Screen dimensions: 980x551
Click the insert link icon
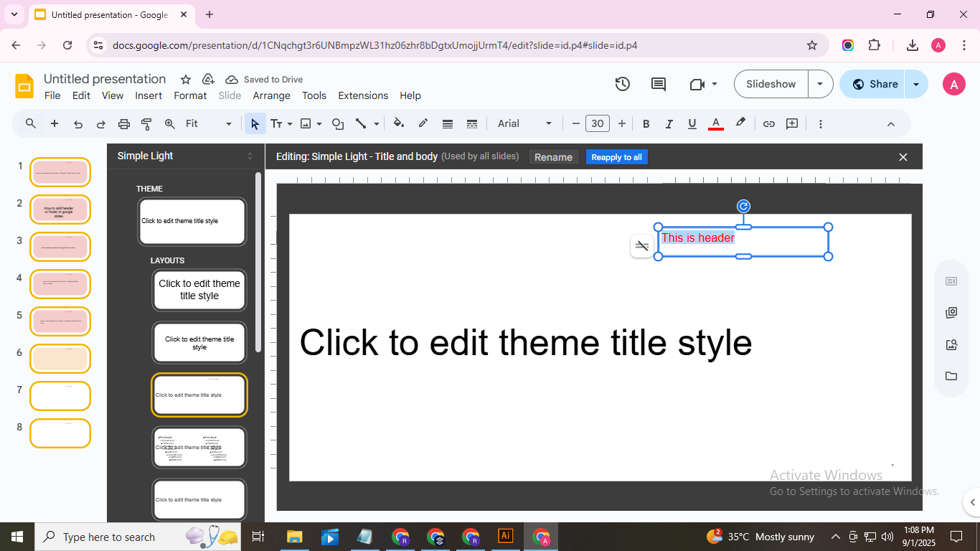click(x=768, y=123)
